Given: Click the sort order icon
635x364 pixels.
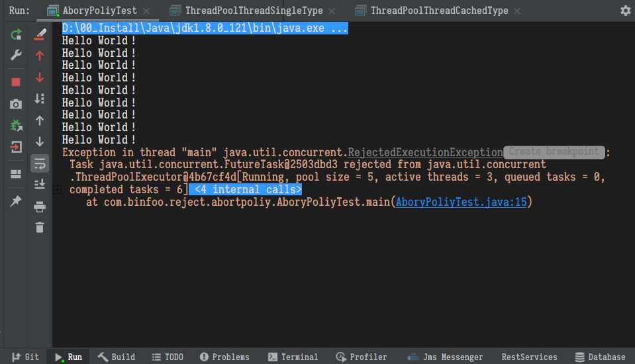Looking at the screenshot, I should pos(40,99).
